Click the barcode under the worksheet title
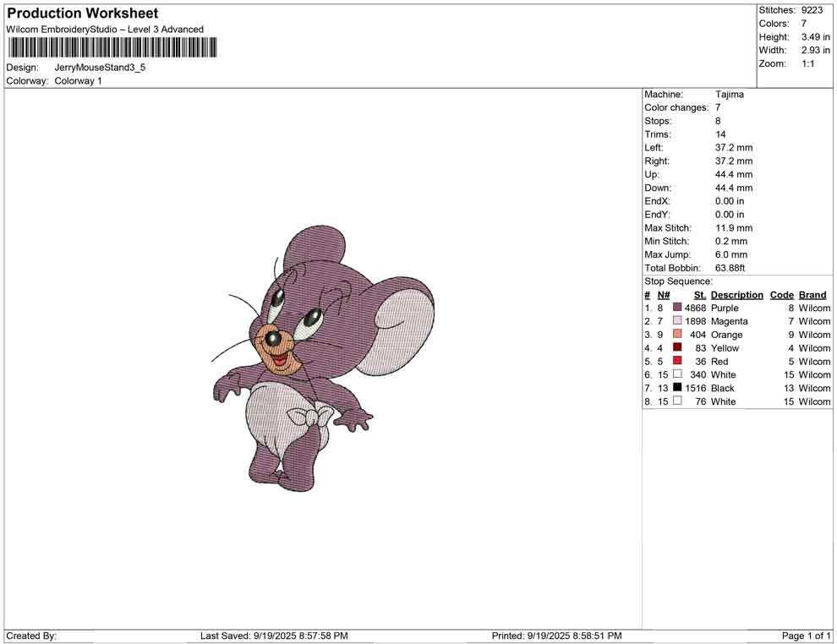 tap(112, 47)
